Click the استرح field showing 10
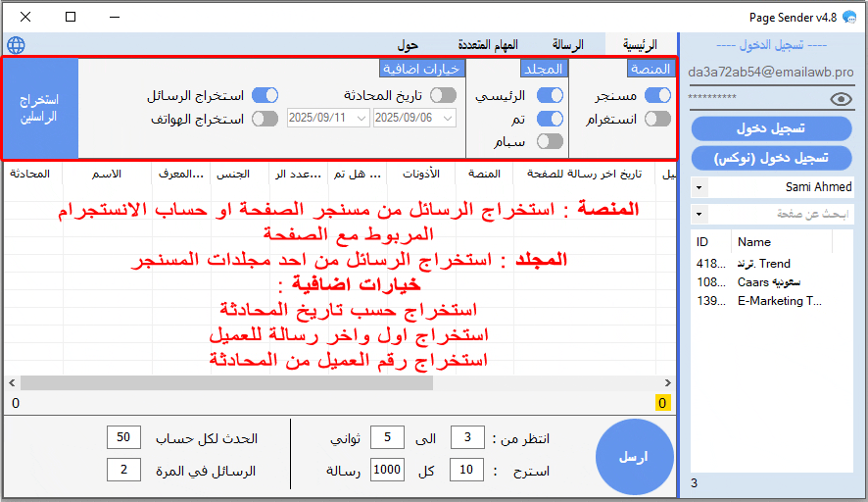This screenshot has width=868, height=502. coord(466,470)
